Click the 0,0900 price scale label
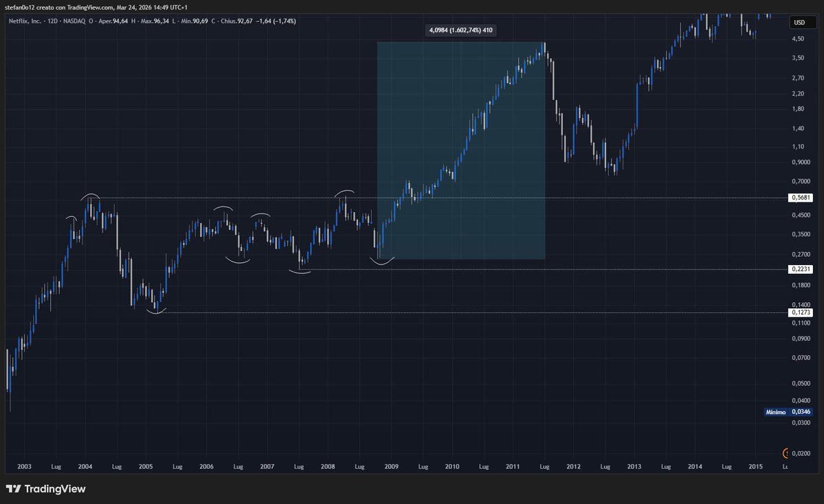The width and height of the screenshot is (824, 504). click(x=801, y=339)
